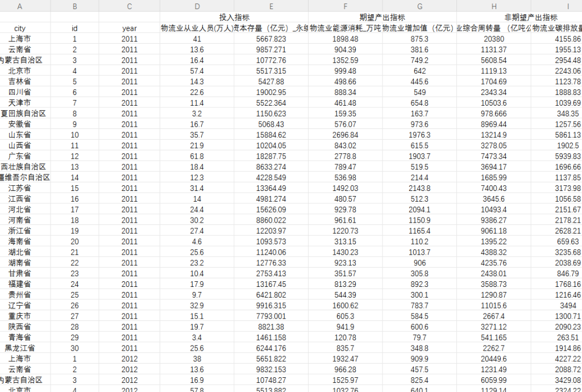Select the 163.7 cell
This screenshot has width=582, height=392.
(420, 114)
